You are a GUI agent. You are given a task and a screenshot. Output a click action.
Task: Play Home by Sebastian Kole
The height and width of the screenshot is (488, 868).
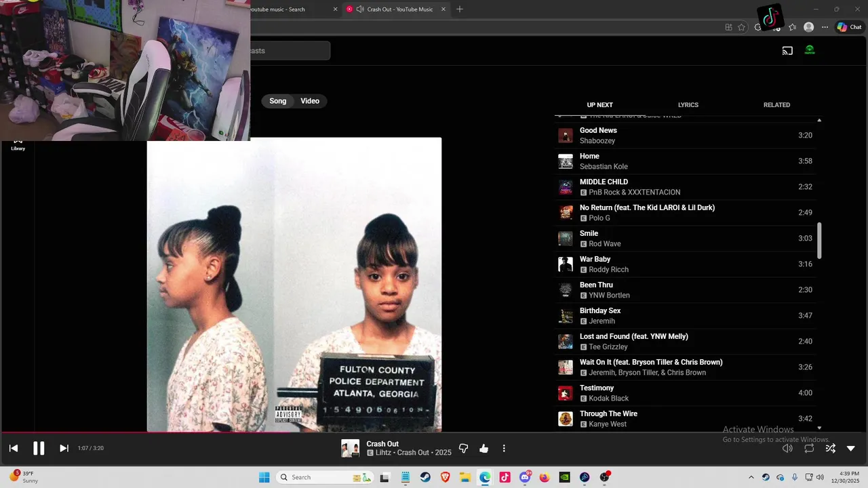pos(685,161)
